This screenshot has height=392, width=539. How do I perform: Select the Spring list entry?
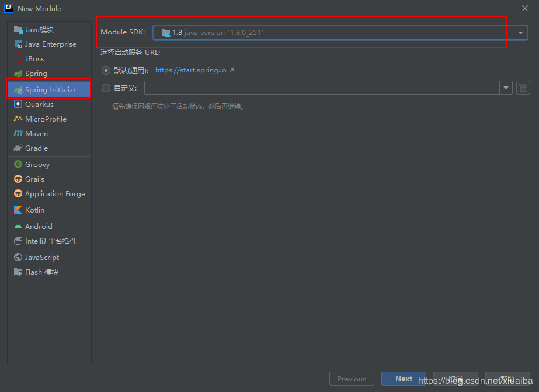(49, 74)
